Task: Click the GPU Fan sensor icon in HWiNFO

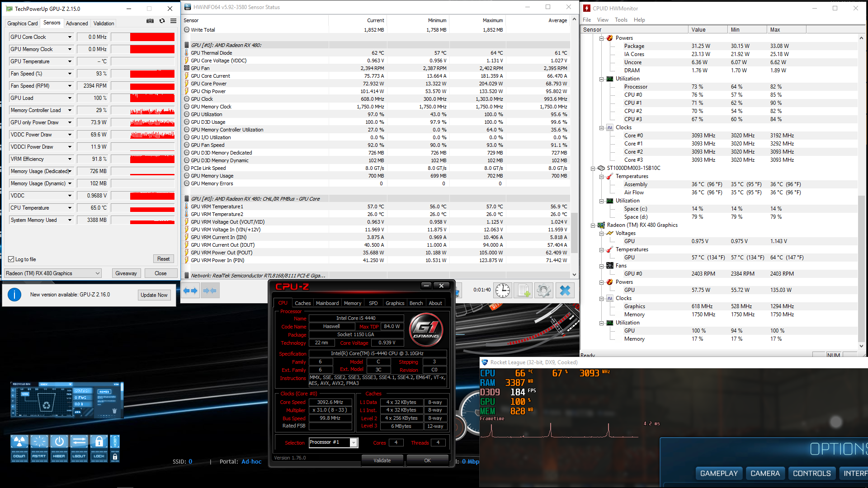Action: pyautogui.click(x=187, y=68)
